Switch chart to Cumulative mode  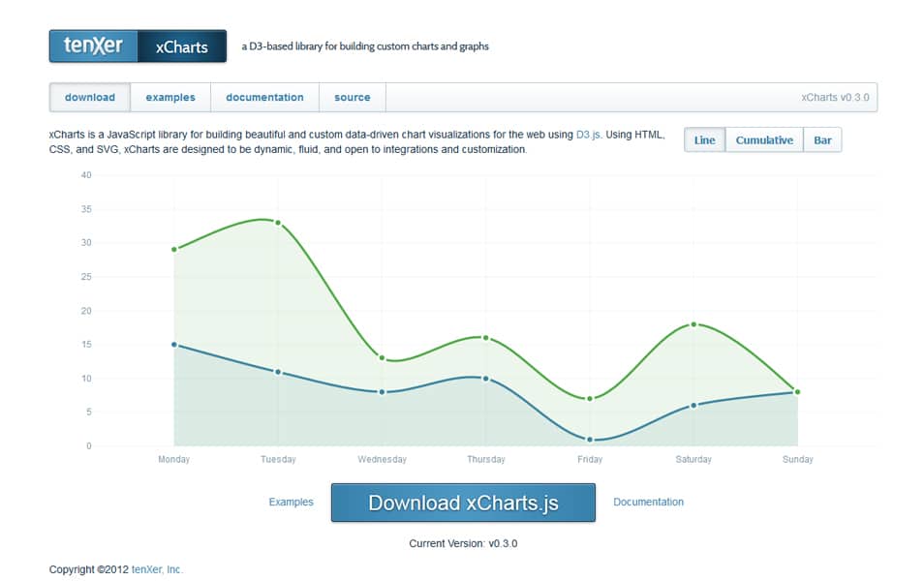point(764,140)
